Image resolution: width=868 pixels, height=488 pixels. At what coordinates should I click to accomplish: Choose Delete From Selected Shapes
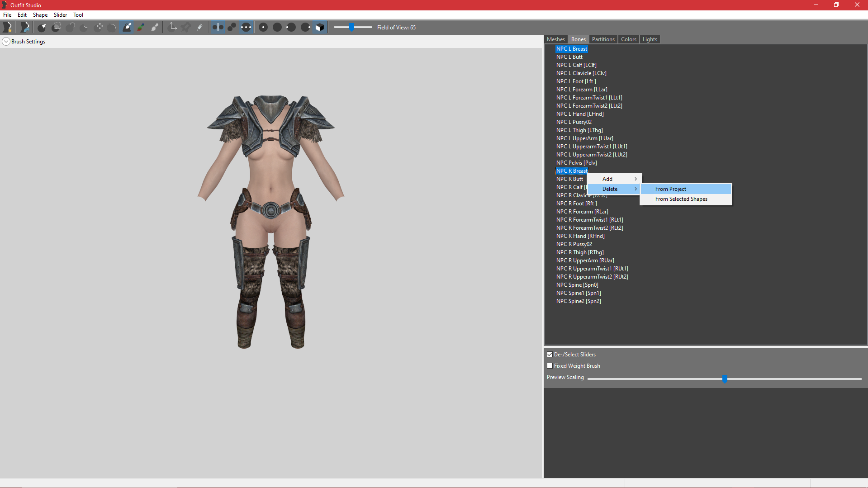pos(686,199)
